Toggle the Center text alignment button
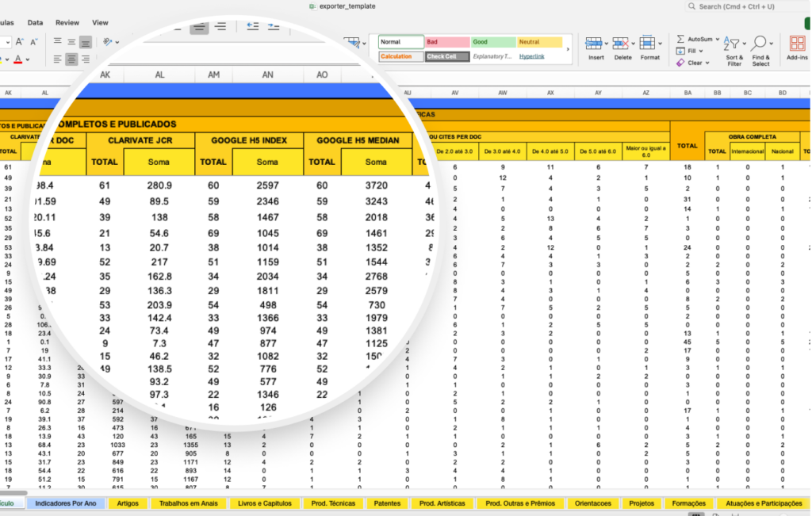Viewport: 812px width, 516px height. pyautogui.click(x=71, y=59)
